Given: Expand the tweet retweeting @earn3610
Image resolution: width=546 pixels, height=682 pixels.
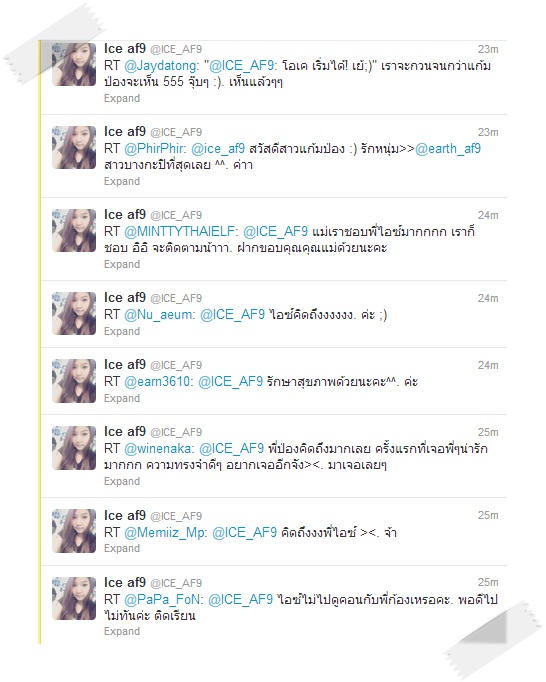Looking at the screenshot, I should coord(122,398).
